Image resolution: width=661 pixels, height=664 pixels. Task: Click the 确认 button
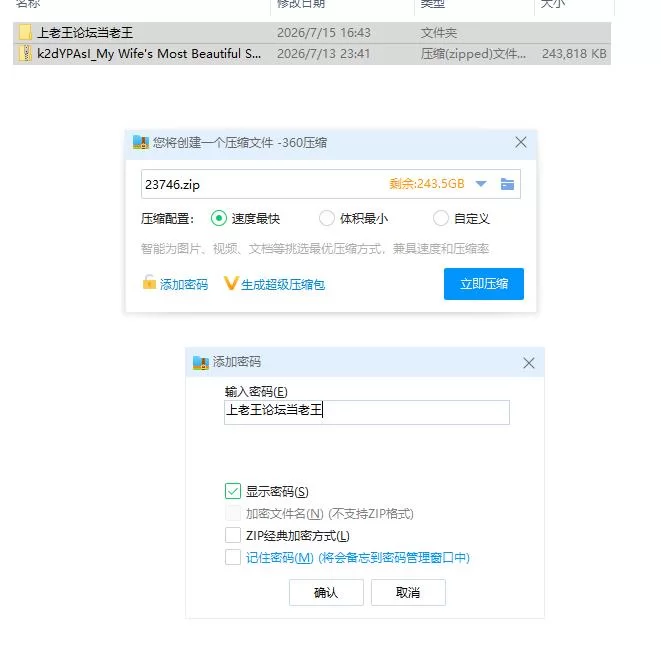click(326, 592)
